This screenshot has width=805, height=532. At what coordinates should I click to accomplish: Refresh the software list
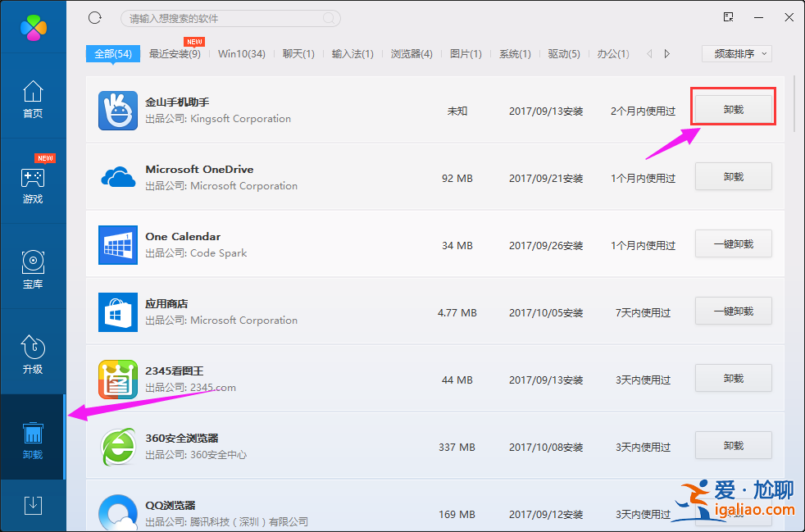pyautogui.click(x=94, y=17)
